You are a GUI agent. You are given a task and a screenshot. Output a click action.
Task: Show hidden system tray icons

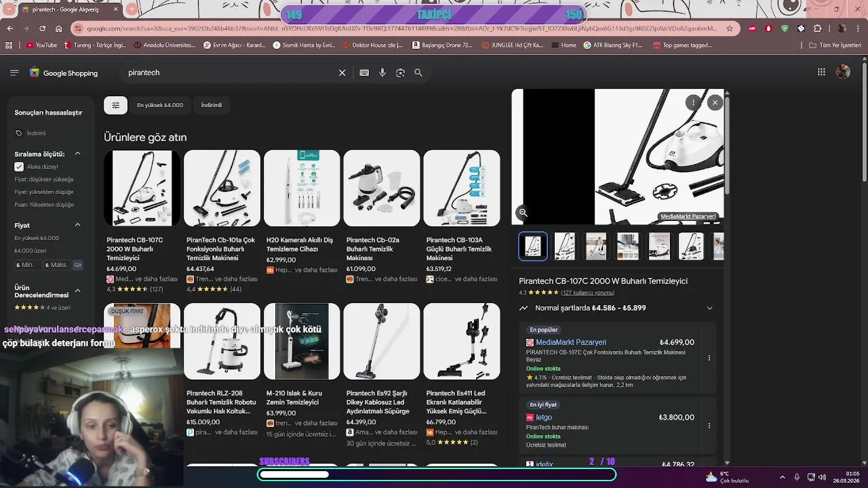[782, 477]
